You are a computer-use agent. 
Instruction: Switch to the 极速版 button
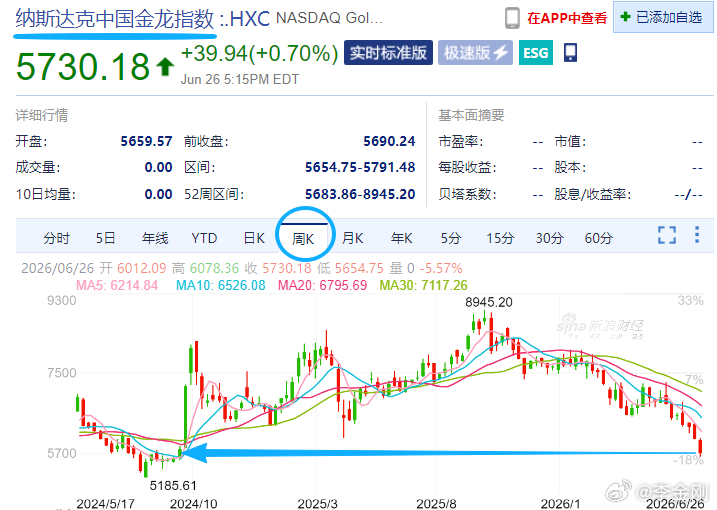475,53
